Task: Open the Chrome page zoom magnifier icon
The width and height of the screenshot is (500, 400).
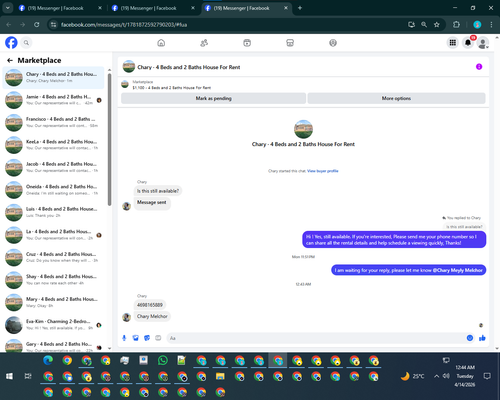Action: [x=424, y=24]
